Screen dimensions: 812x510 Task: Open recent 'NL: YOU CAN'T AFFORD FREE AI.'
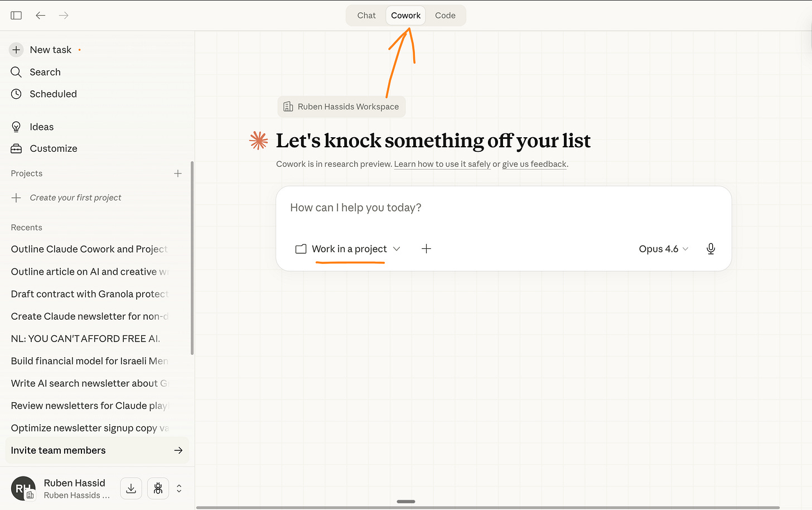click(x=85, y=339)
